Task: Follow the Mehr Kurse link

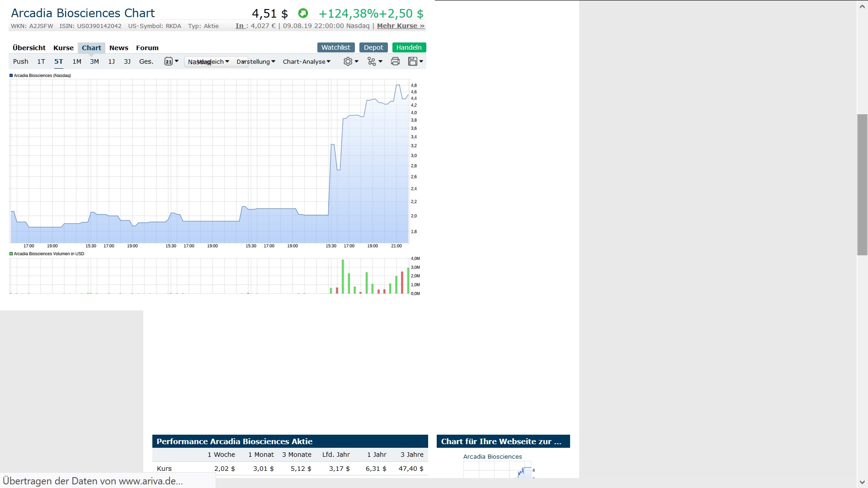Action: coord(401,26)
